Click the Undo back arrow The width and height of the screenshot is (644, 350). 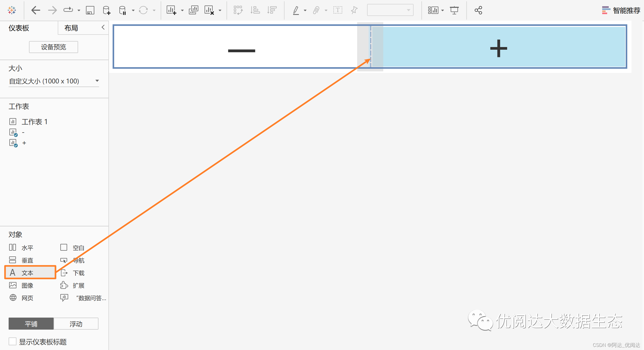click(x=36, y=10)
